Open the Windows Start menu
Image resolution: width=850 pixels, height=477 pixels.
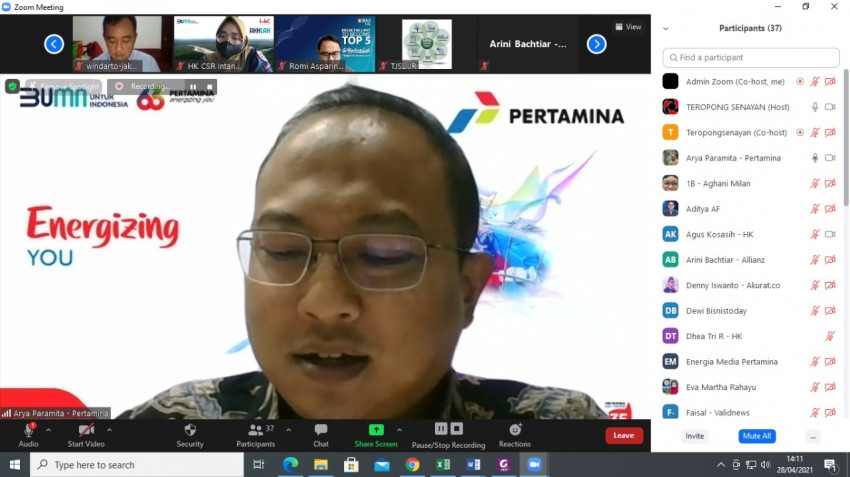pyautogui.click(x=15, y=465)
